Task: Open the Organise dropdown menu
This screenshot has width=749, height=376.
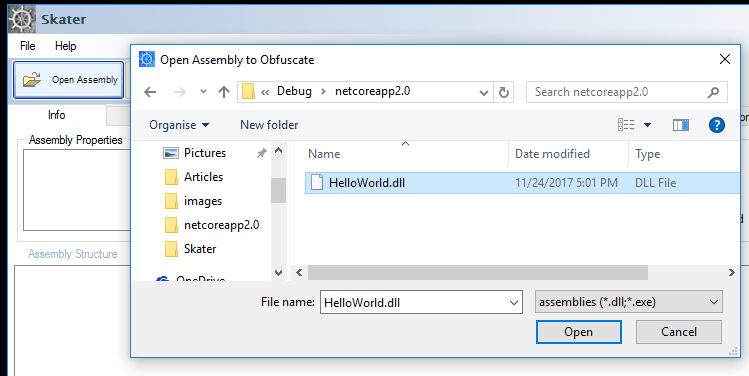Action: point(179,125)
